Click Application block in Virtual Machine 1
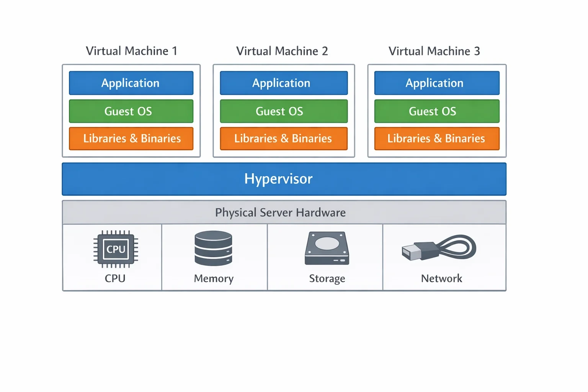The image size is (588, 392). 131,83
